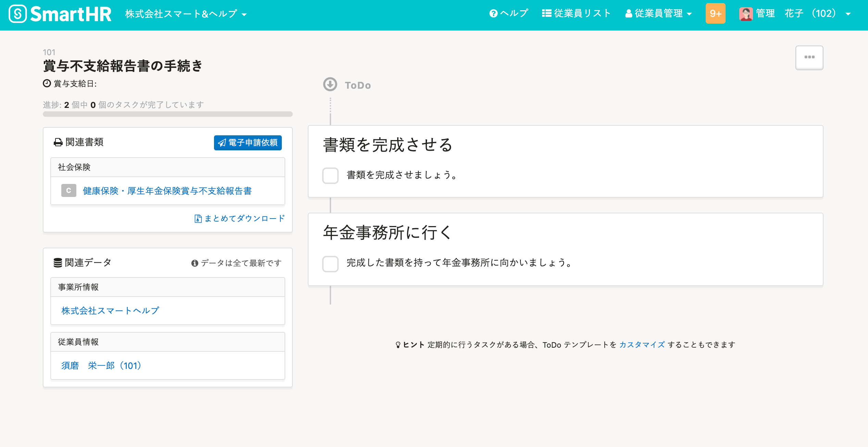The height and width of the screenshot is (447, 868).
Task: Click the clock icon beside 賞与支給日
Action: point(47,83)
